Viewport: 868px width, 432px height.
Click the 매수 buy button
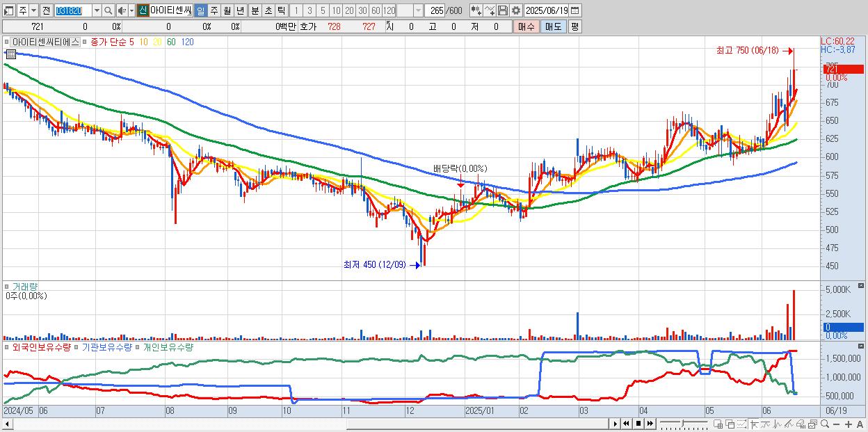(x=526, y=26)
